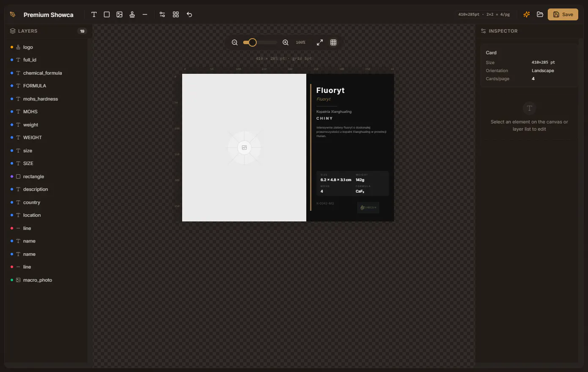Click stamp icon of logo layer
Viewport: 588px width, 372px height.
click(x=18, y=47)
